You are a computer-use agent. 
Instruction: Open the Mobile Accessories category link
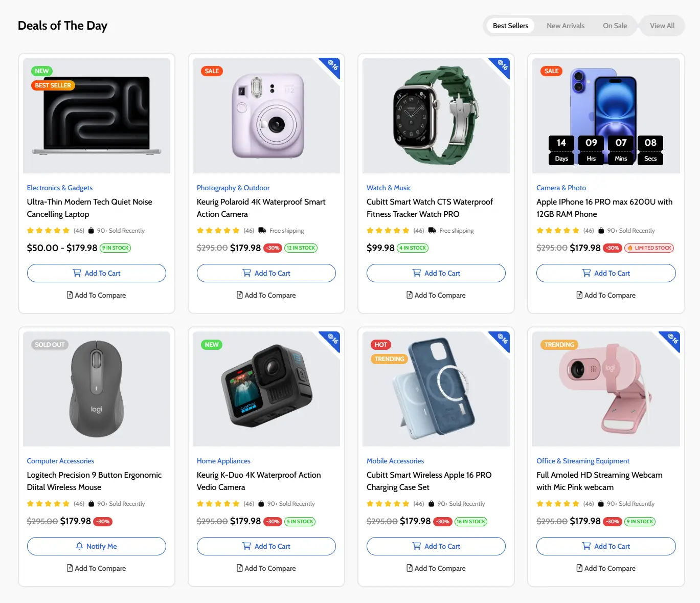click(395, 461)
